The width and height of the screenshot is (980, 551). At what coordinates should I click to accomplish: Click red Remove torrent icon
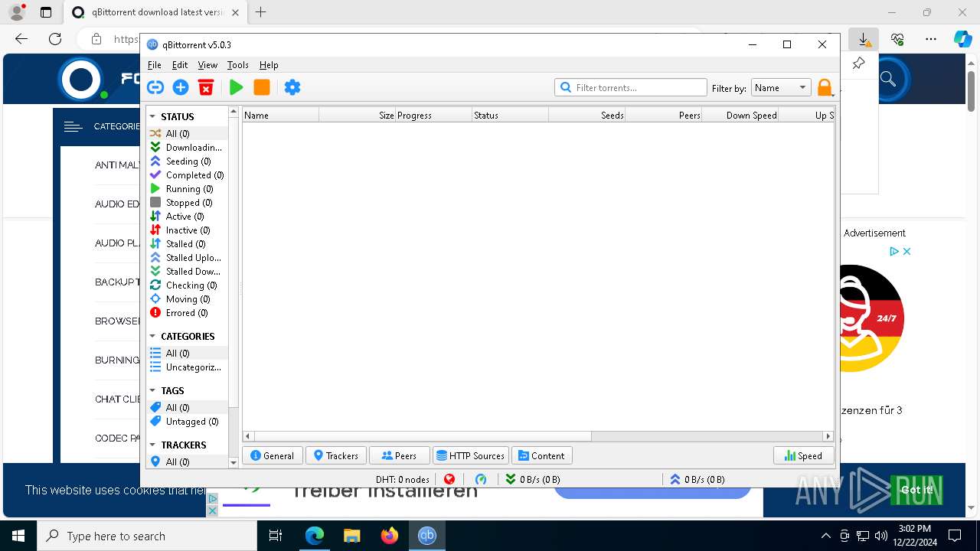206,87
